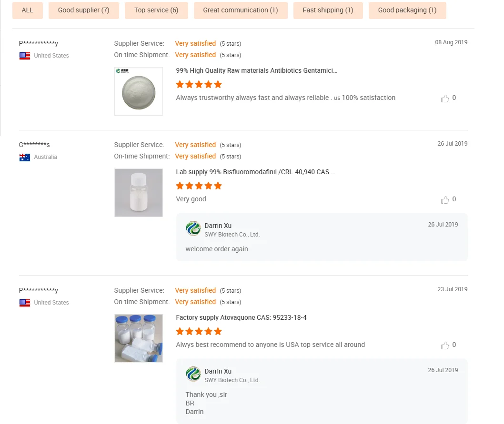The image size is (504, 424).
Task: Switch to the Top service (6) filter tab
Action: point(156,10)
